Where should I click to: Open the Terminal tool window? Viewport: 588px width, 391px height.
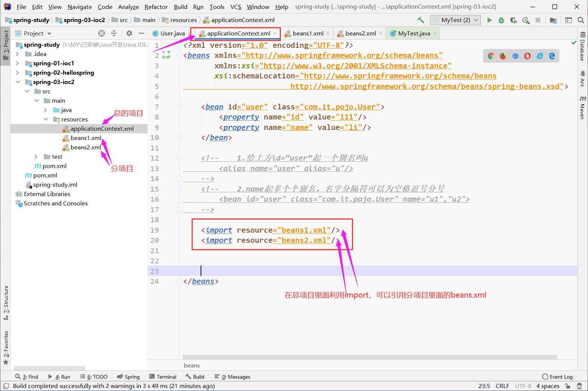pos(163,377)
